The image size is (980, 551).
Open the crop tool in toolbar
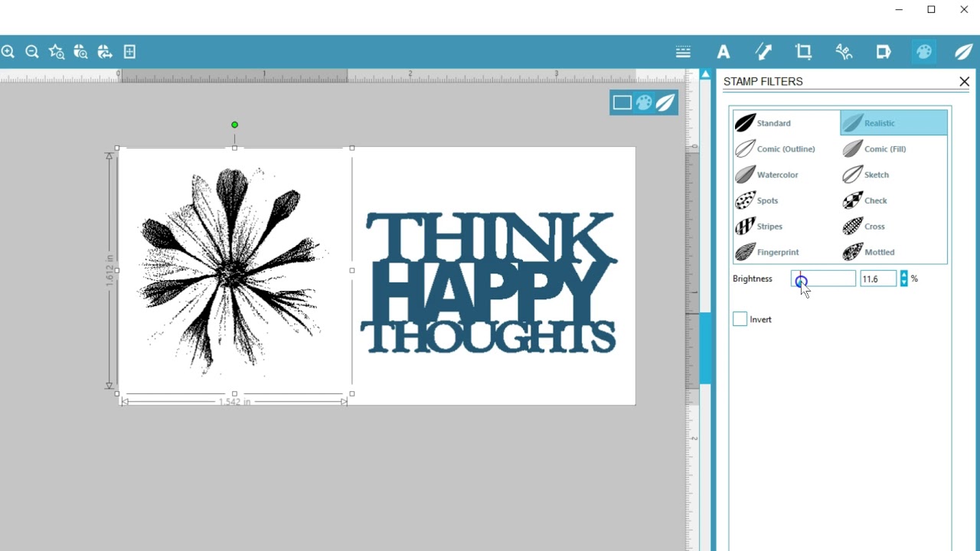[803, 52]
